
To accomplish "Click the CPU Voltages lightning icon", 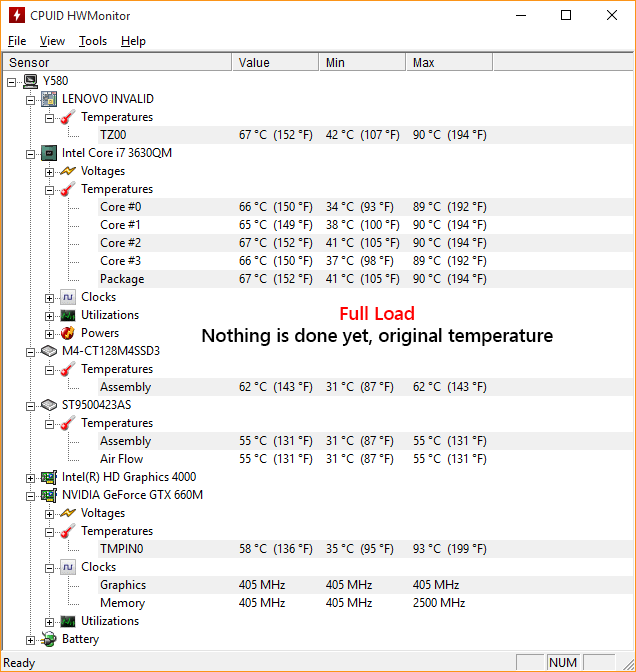I will 68,171.
